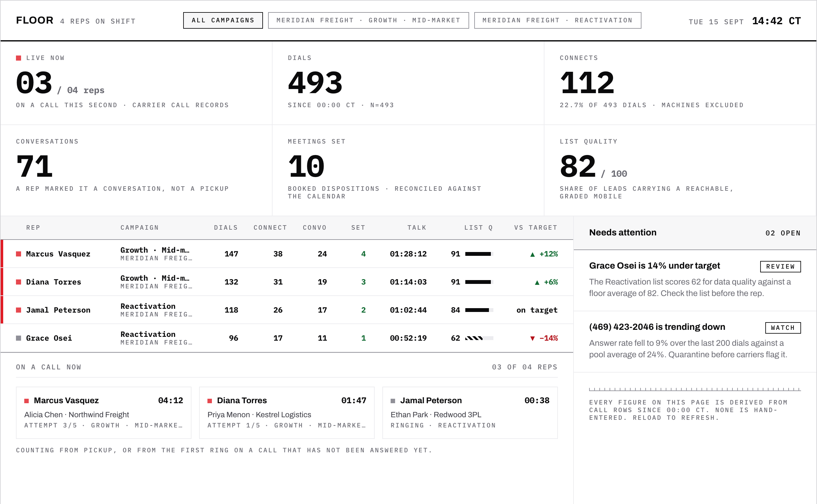Click Diana Torres's talk time '01:14:03'
The width and height of the screenshot is (817, 504).
408,282
